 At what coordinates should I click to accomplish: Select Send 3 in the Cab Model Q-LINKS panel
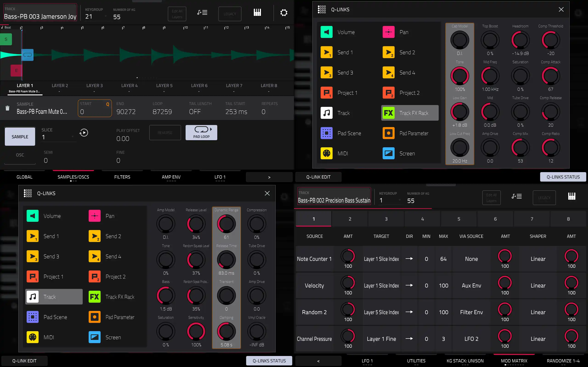coord(337,73)
